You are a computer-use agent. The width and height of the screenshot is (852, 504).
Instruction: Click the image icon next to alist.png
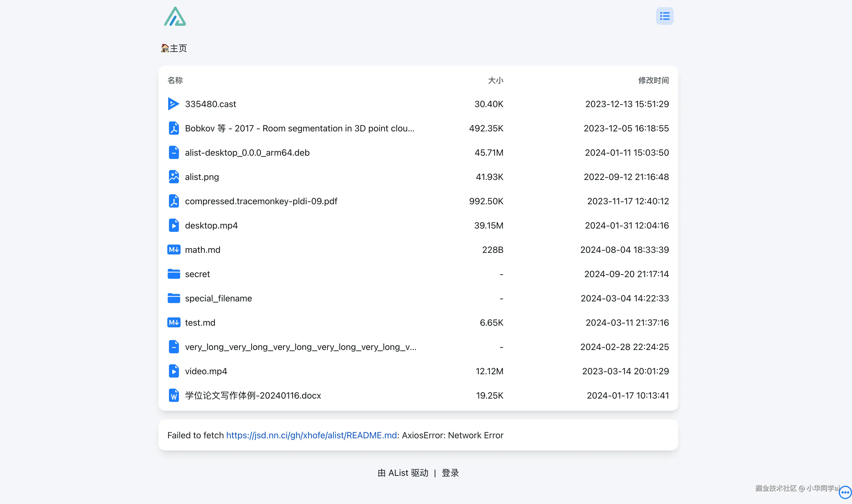click(x=174, y=177)
